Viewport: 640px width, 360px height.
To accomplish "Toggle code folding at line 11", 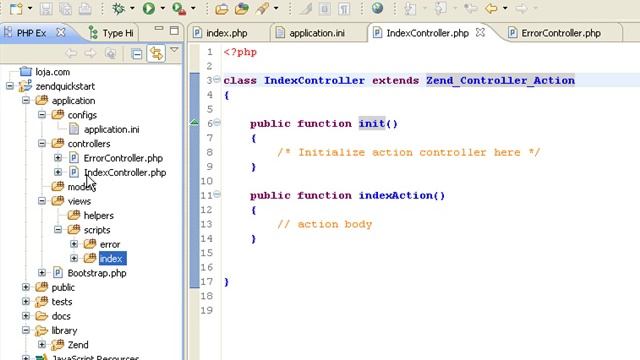I will 217,194.
